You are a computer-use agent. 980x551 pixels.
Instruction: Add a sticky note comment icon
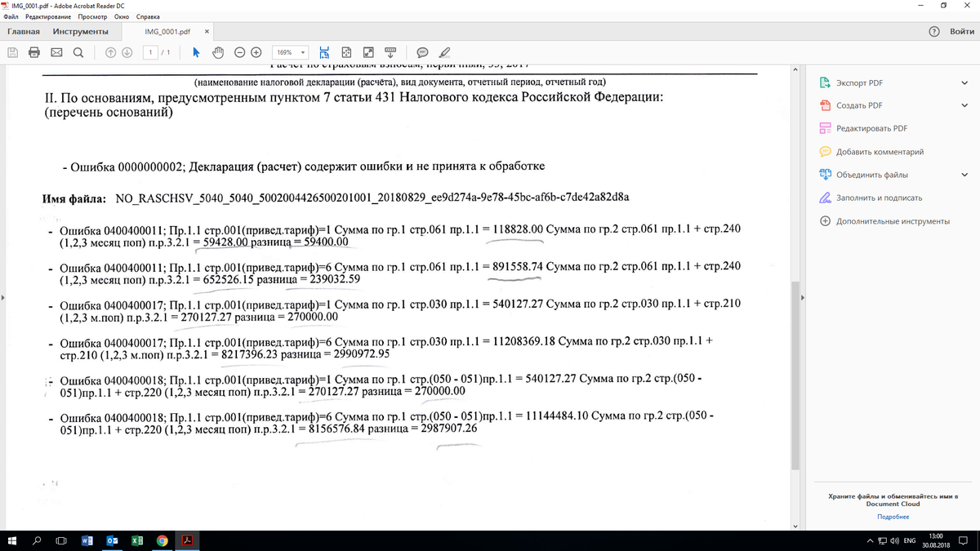coord(422,51)
